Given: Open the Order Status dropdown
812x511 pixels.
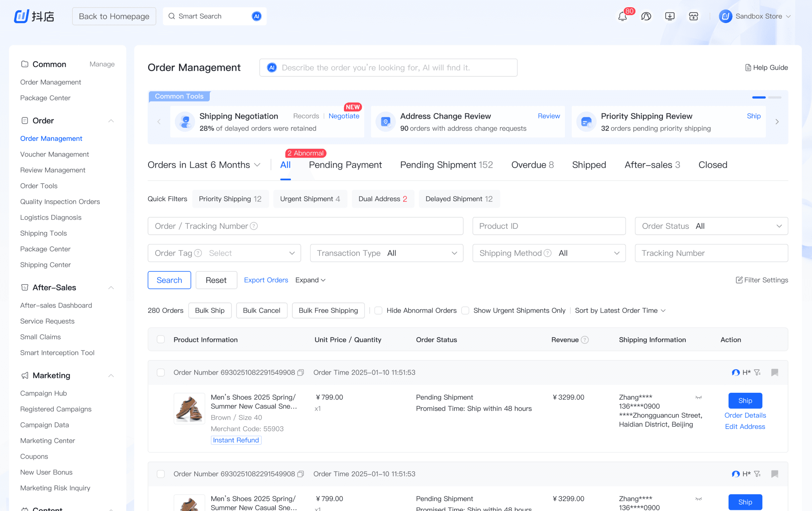Looking at the screenshot, I should 711,226.
